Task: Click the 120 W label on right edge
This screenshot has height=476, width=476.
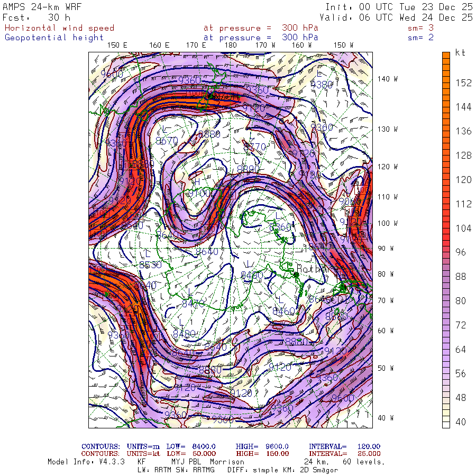Action: [388, 167]
